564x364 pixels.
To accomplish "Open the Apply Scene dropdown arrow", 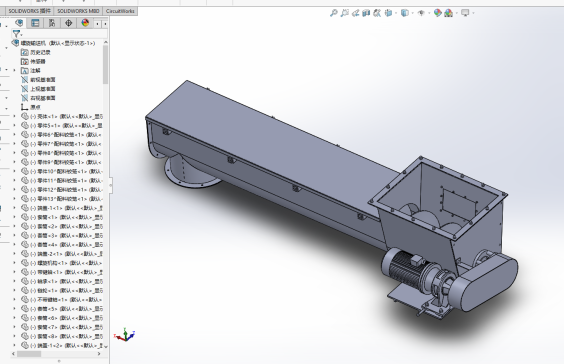I will [x=456, y=13].
